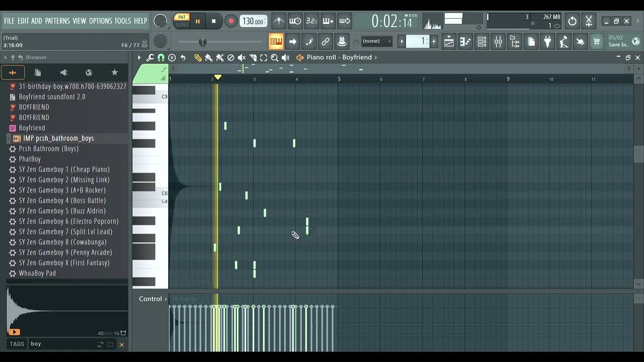Expand piano roll options menu arrow
The image size is (644, 362).
click(x=139, y=58)
